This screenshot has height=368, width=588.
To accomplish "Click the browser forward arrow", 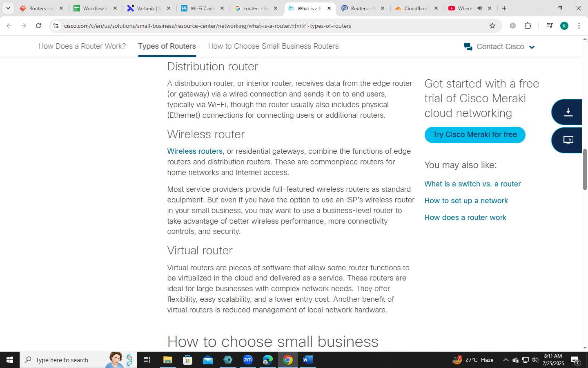I will pyautogui.click(x=24, y=26).
